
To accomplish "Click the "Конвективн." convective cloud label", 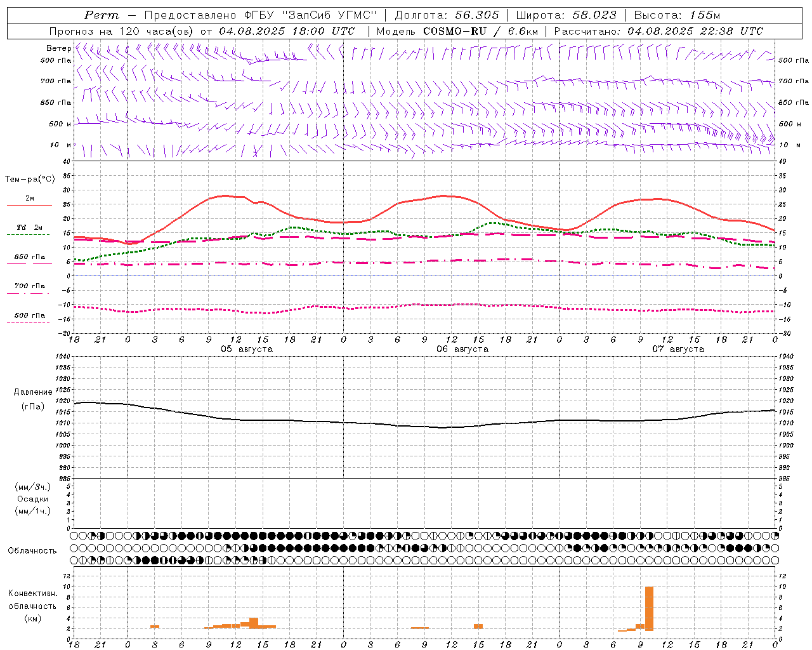I will point(33,594).
